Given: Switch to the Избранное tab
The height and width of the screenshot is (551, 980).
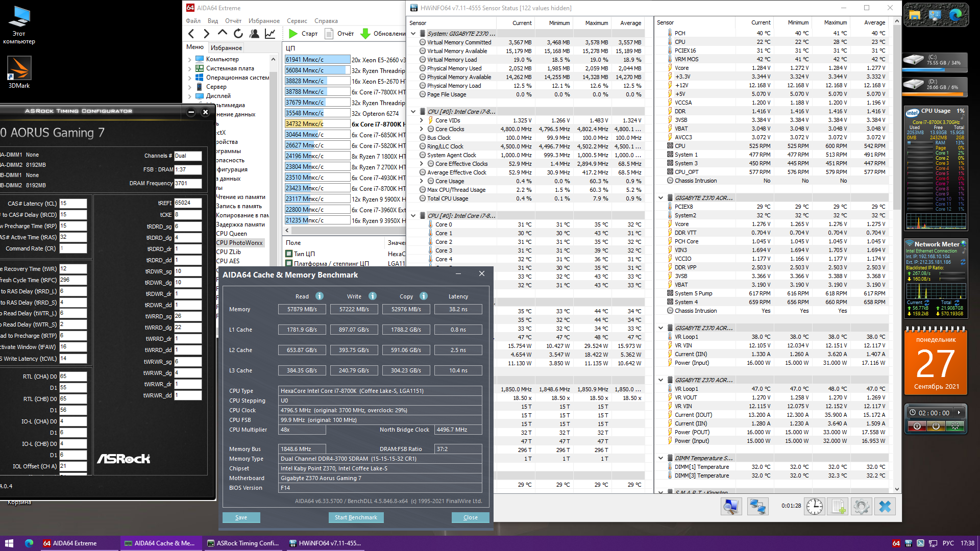Looking at the screenshot, I should (226, 47).
